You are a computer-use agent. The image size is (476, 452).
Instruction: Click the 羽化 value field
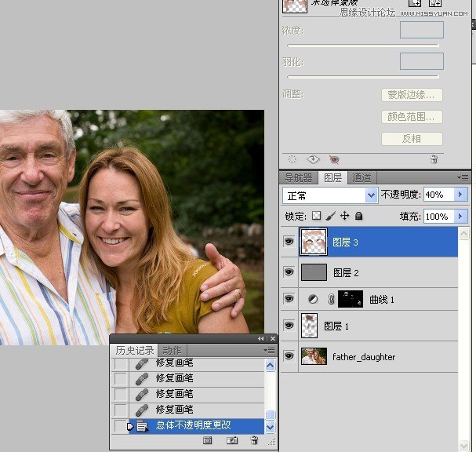[x=421, y=61]
